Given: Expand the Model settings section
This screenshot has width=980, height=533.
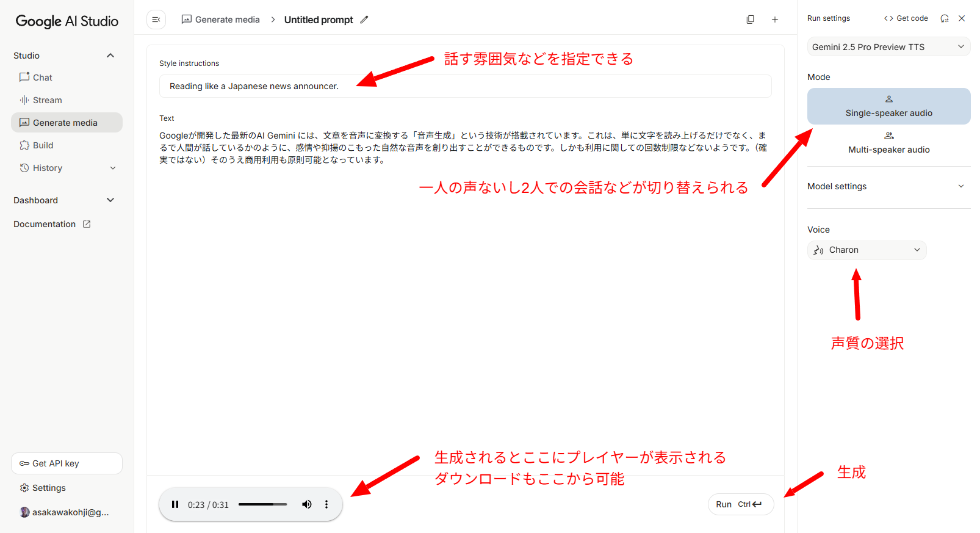Looking at the screenshot, I should [x=888, y=186].
